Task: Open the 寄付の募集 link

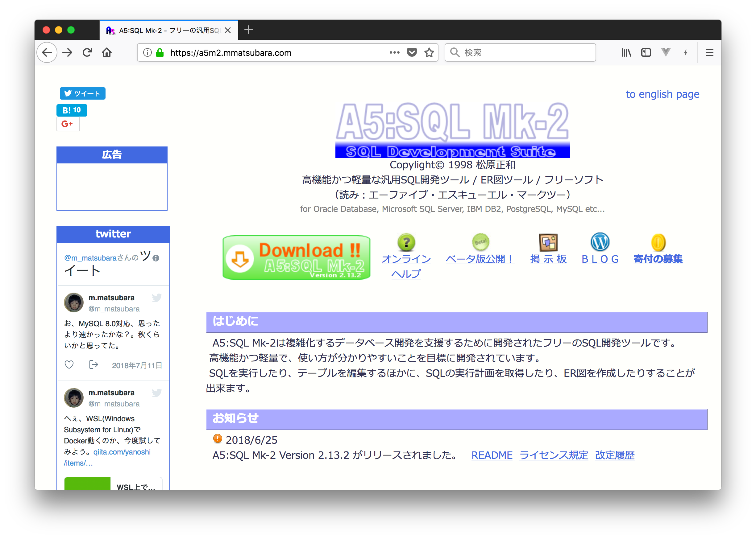Action: pyautogui.click(x=658, y=259)
